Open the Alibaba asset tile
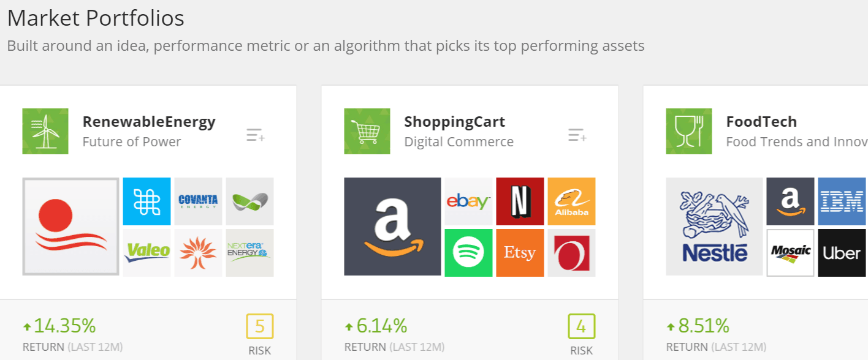The width and height of the screenshot is (868, 360). coord(571,201)
